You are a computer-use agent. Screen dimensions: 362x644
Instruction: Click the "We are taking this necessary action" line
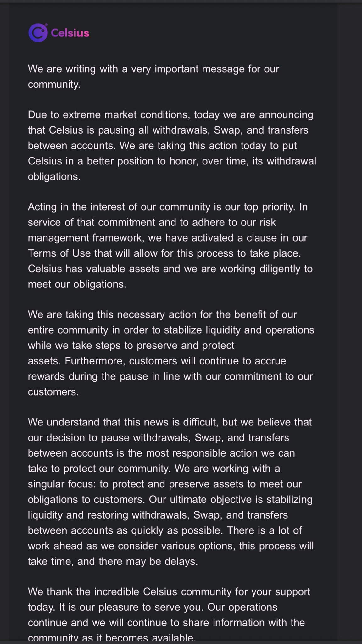[x=162, y=314]
